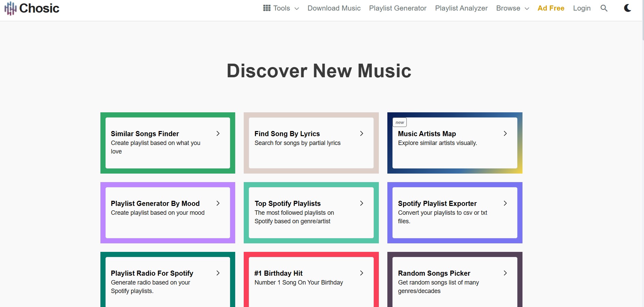Click arrow on Music Artists Map card
Viewport: 644px width, 307px height.
click(505, 134)
